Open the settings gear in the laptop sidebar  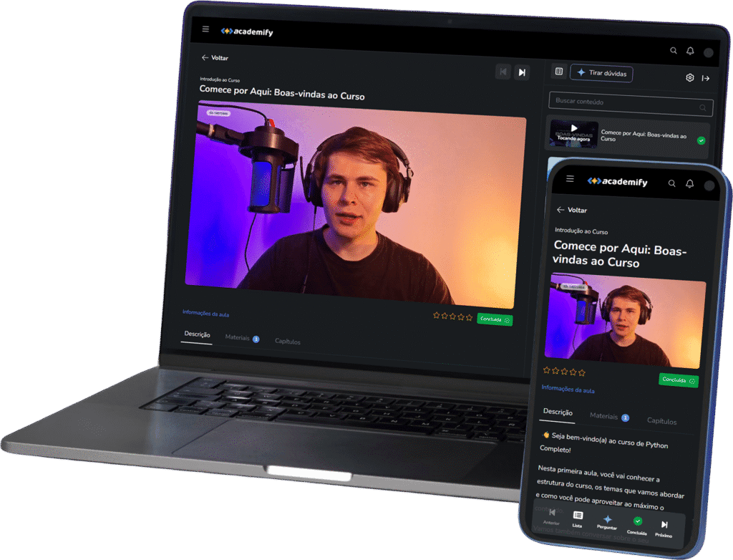[689, 77]
